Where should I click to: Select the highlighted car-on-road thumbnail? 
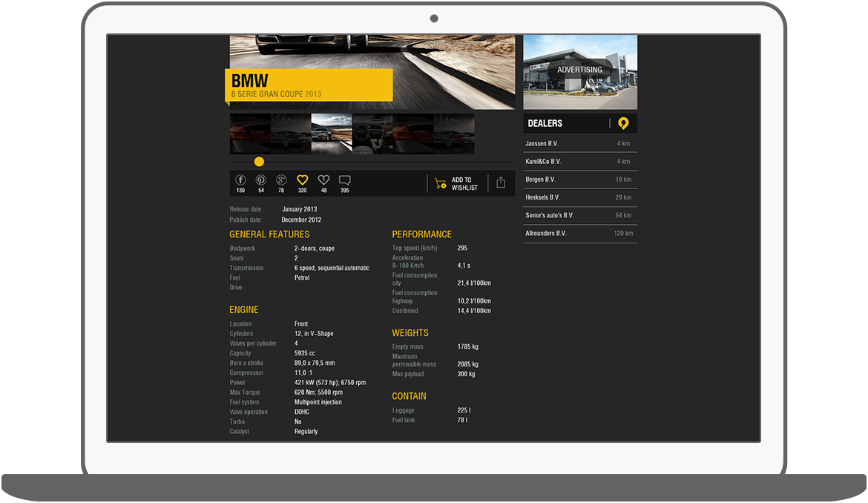(x=332, y=134)
